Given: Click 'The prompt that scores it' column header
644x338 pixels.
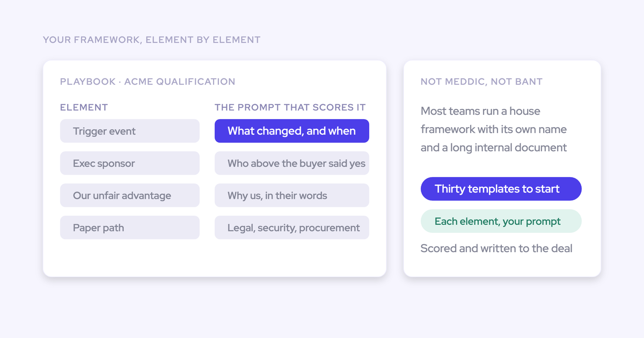Looking at the screenshot, I should [x=290, y=107].
